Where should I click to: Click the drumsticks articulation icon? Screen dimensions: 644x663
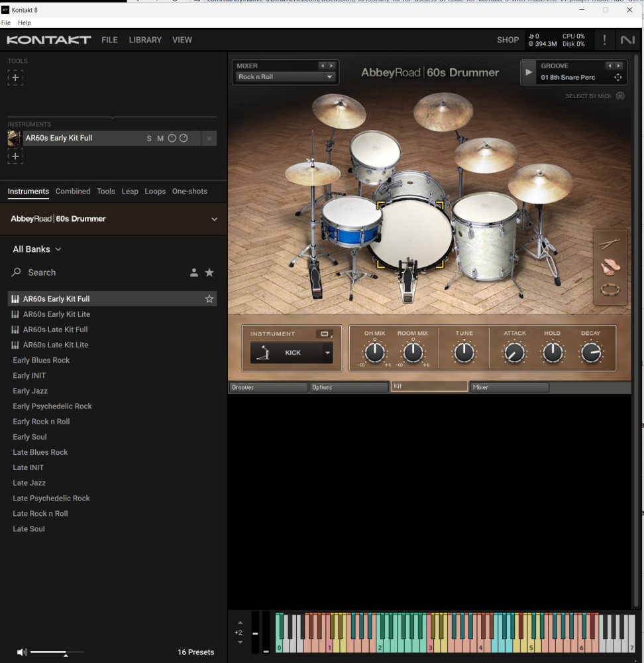point(610,245)
